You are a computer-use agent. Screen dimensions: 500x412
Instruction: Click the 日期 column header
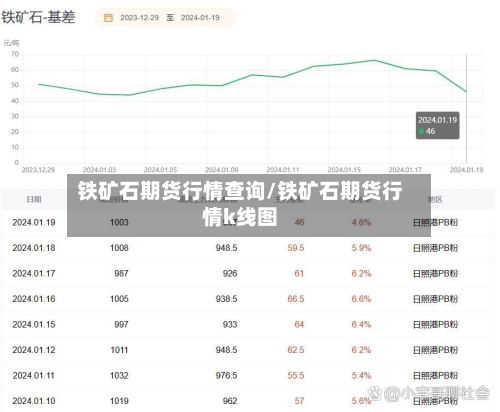click(x=34, y=200)
